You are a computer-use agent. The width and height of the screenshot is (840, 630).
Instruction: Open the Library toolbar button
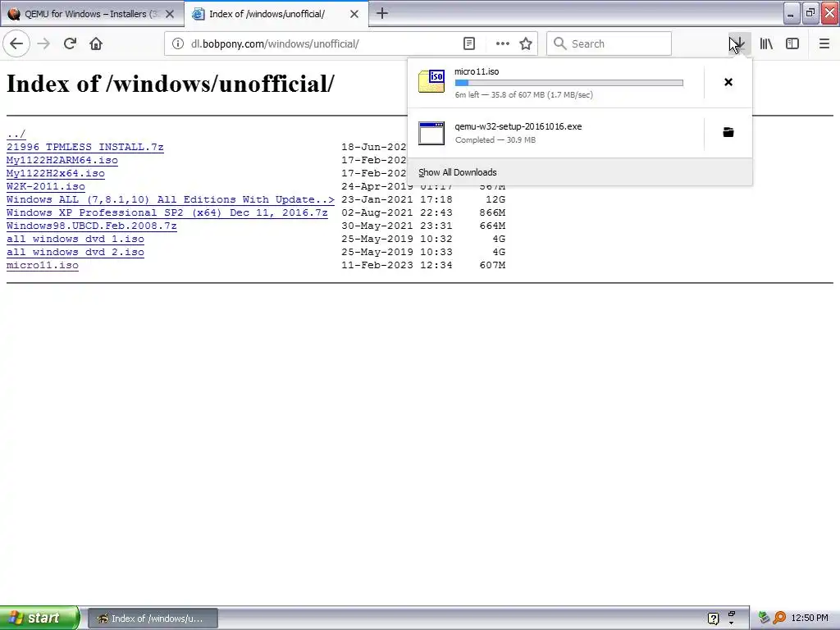[766, 43]
